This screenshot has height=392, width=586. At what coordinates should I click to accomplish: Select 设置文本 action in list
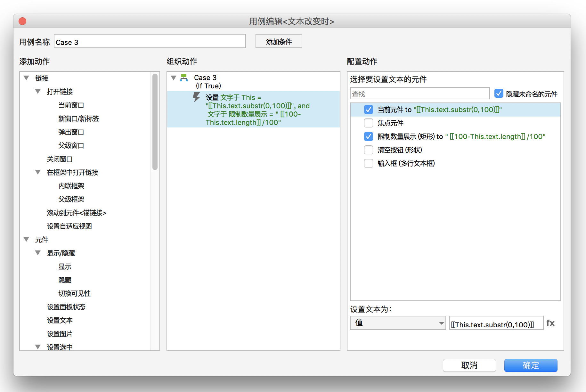pyautogui.click(x=60, y=321)
